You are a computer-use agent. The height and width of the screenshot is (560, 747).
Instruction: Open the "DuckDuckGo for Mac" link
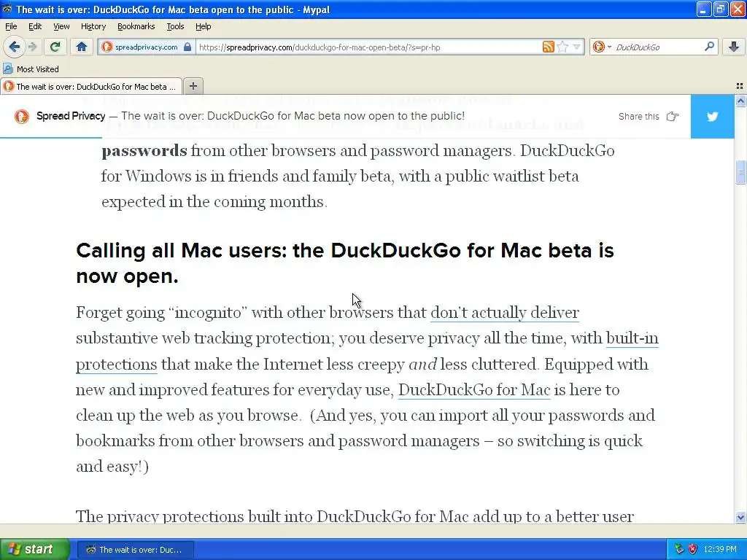(474, 390)
